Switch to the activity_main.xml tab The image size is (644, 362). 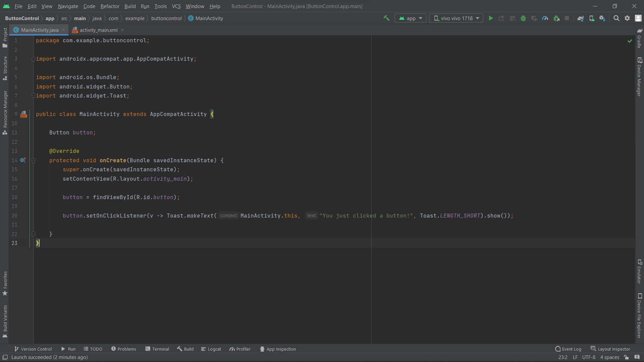click(x=98, y=30)
